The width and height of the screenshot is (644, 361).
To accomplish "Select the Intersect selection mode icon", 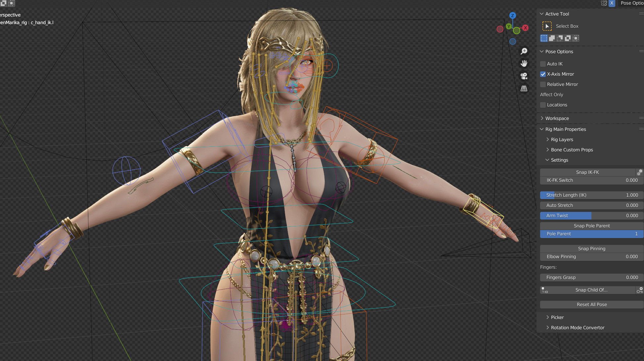I will (x=576, y=38).
